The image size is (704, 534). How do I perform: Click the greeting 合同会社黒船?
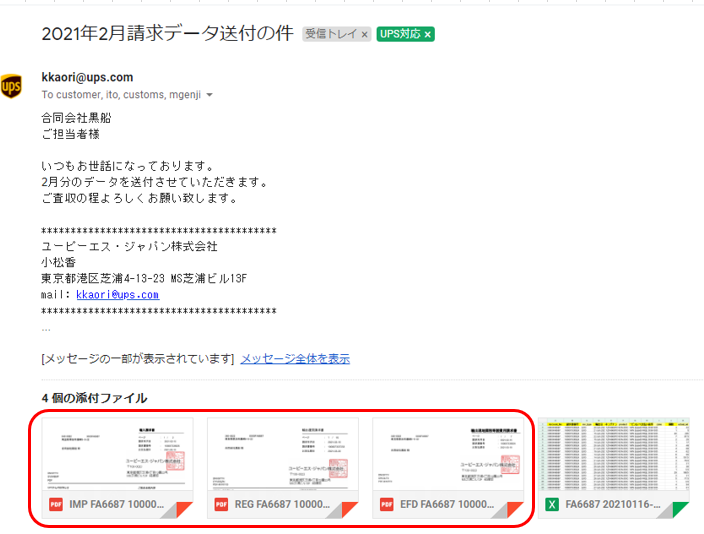point(76,118)
